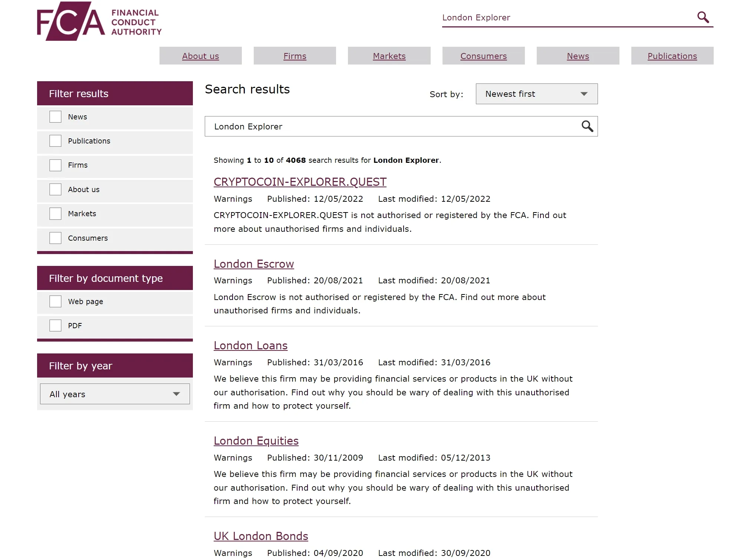The image size is (730, 560).
Task: Enable the PDF document type checkbox
Action: pos(55,326)
